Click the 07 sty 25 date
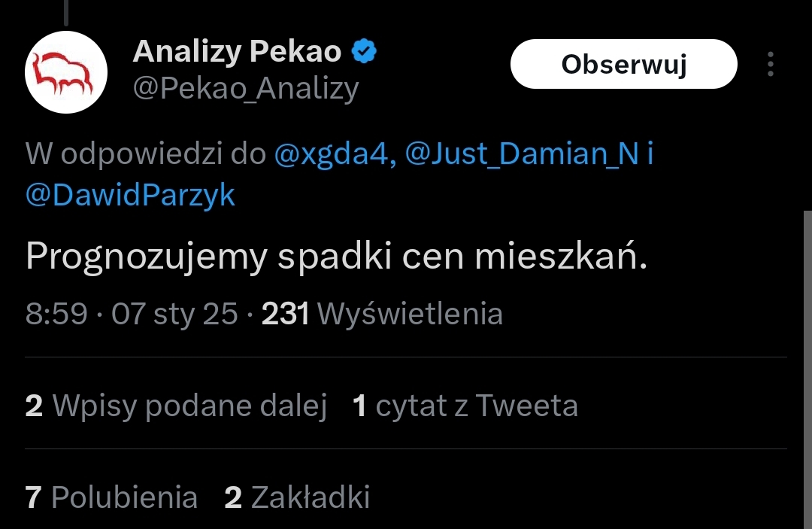This screenshot has height=529, width=812. (x=174, y=313)
